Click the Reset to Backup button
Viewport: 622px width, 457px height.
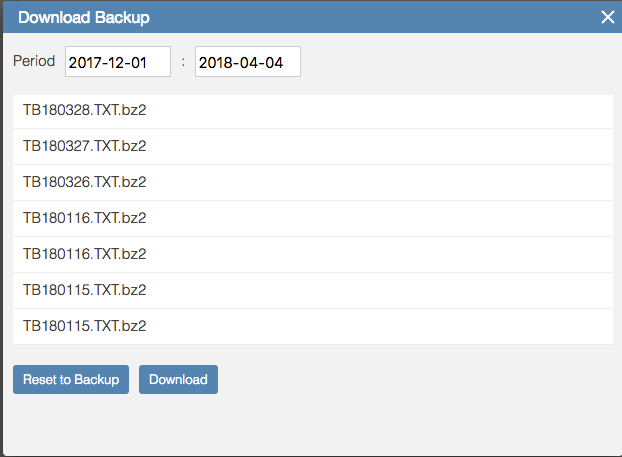(x=71, y=379)
